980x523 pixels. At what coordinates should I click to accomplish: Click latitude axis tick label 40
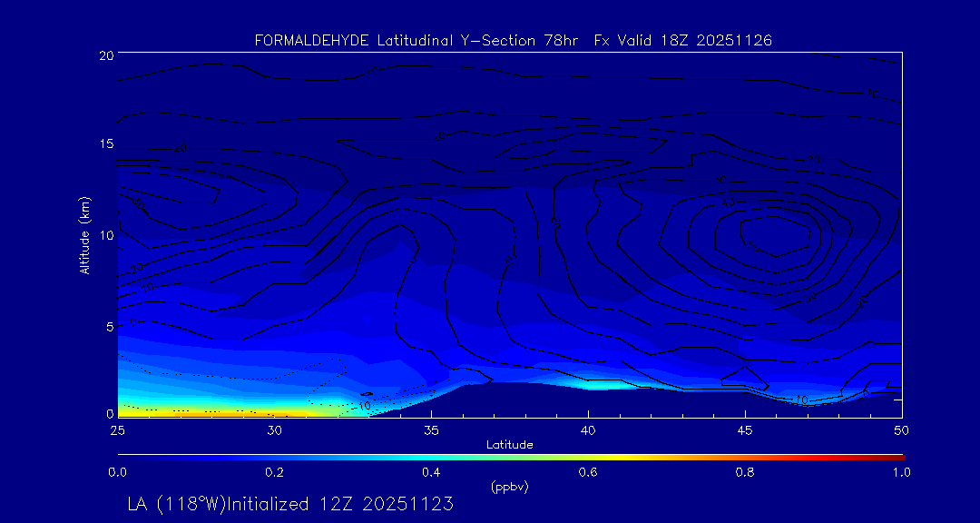click(x=588, y=429)
